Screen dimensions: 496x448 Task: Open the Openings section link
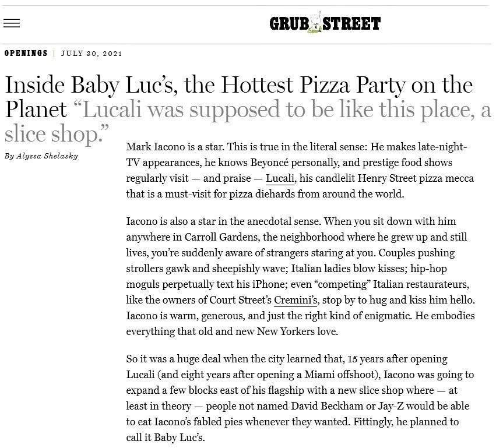pyautogui.click(x=26, y=54)
